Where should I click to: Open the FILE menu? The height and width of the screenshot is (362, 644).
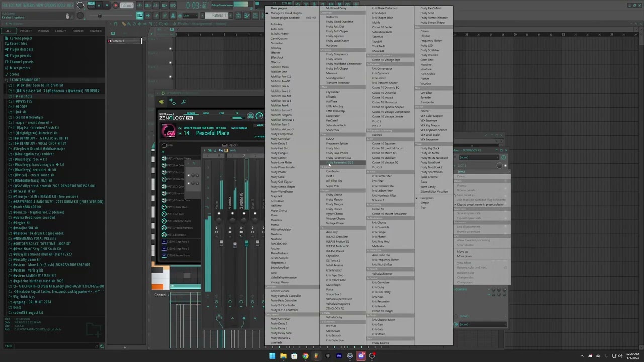(5, 5)
